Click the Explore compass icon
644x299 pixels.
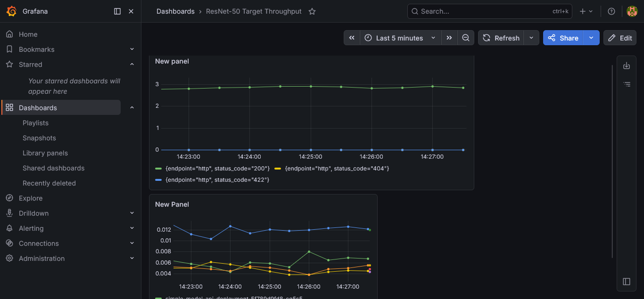(x=9, y=198)
